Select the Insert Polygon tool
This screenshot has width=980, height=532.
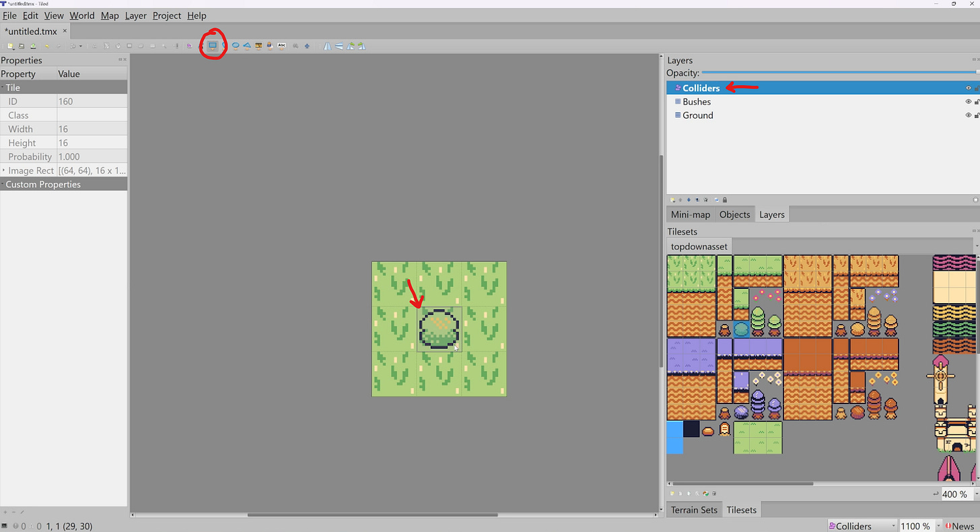[x=247, y=46]
